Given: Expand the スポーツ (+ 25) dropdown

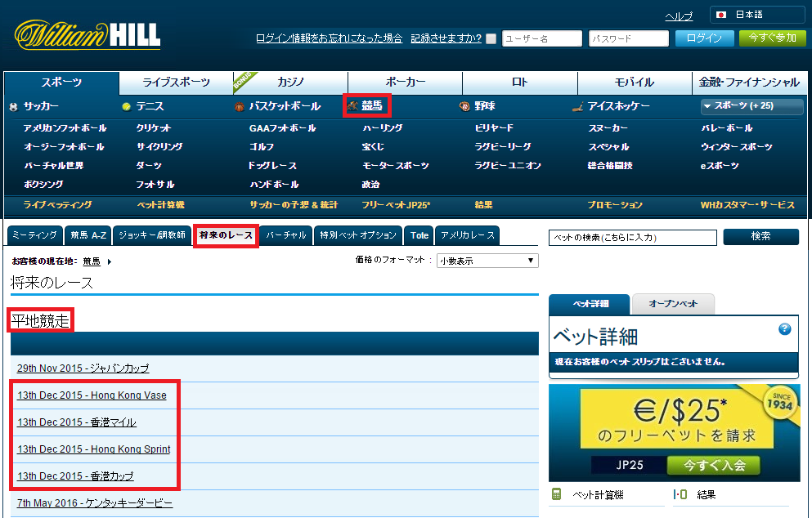Looking at the screenshot, I should (x=751, y=106).
